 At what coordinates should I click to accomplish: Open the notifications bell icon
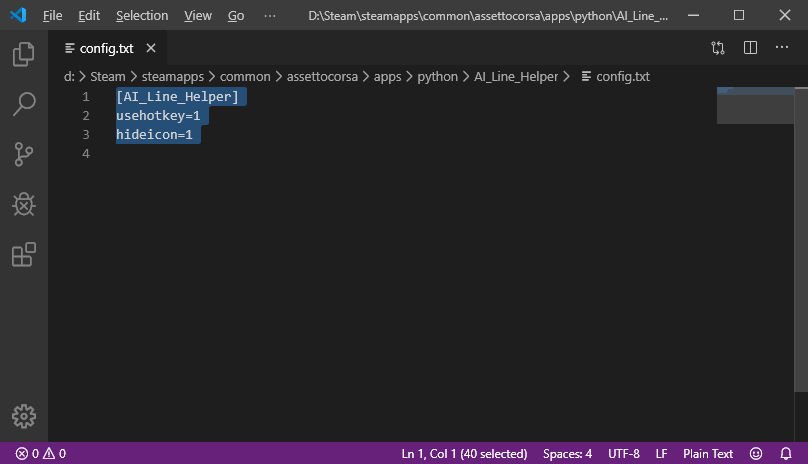coord(785,453)
